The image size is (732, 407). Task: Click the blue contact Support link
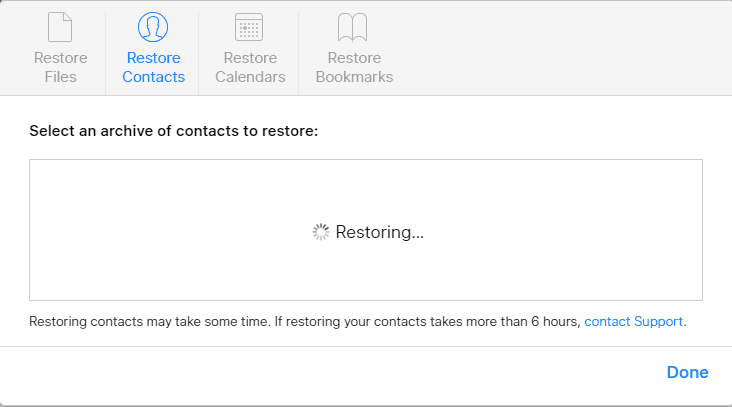coord(633,322)
